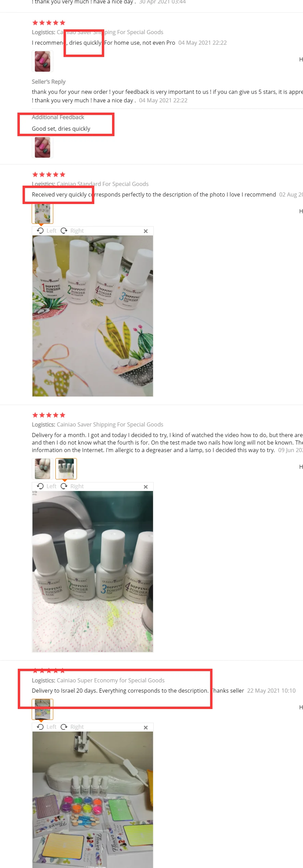Click the enlarged nail kit photo in Israel review
The height and width of the screenshot is (868, 303).
click(x=93, y=800)
